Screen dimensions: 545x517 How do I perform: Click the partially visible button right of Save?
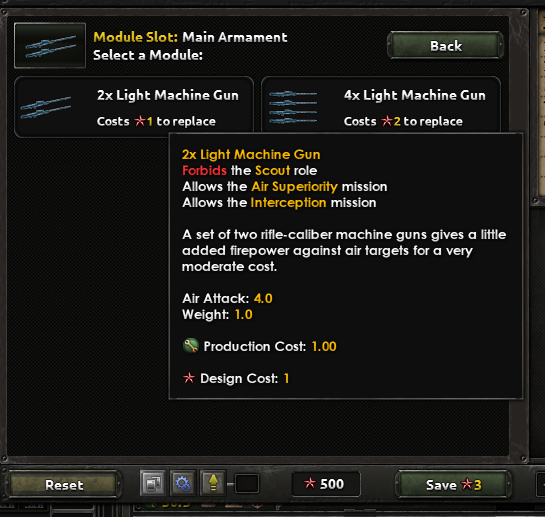[x=541, y=484]
